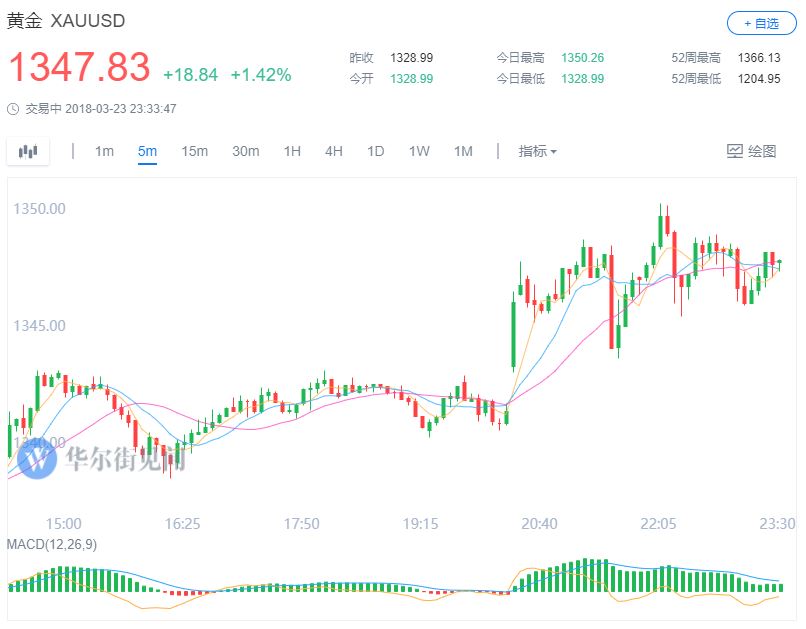Click the 17:50 time axis label
Screen dimensions: 806x629
coord(302,524)
